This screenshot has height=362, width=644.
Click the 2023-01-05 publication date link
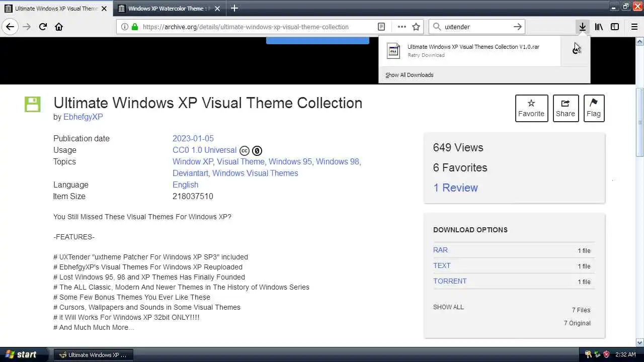pyautogui.click(x=193, y=138)
